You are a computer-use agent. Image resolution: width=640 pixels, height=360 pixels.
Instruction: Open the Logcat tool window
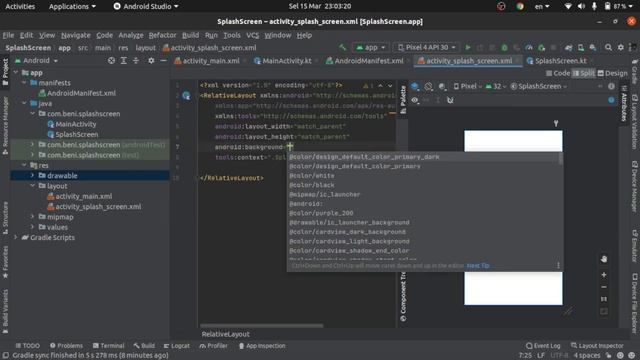click(177, 346)
